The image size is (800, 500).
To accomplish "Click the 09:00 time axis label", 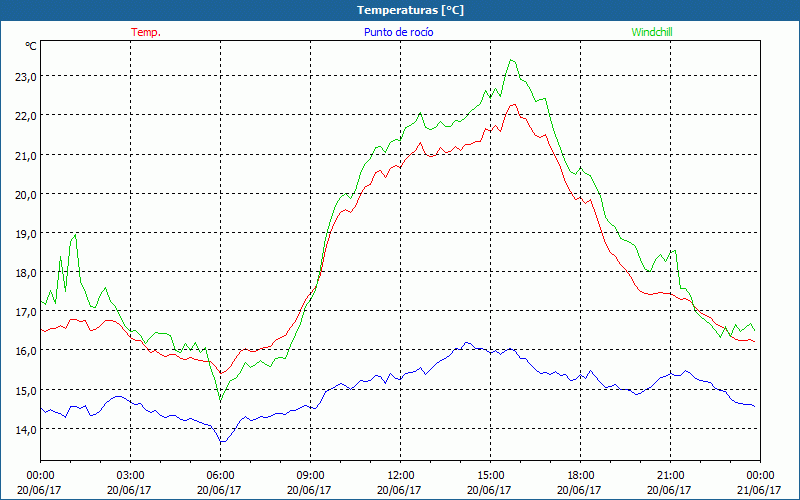I will pyautogui.click(x=310, y=476).
